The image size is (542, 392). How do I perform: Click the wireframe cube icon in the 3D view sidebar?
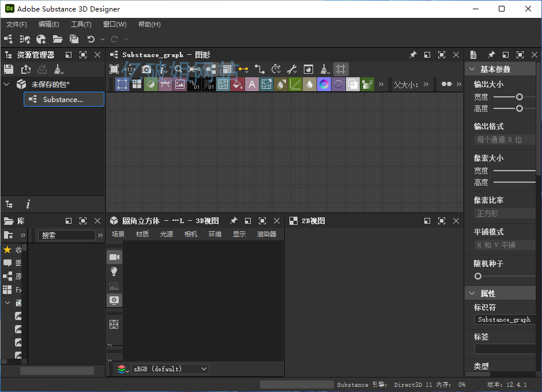coord(114,324)
